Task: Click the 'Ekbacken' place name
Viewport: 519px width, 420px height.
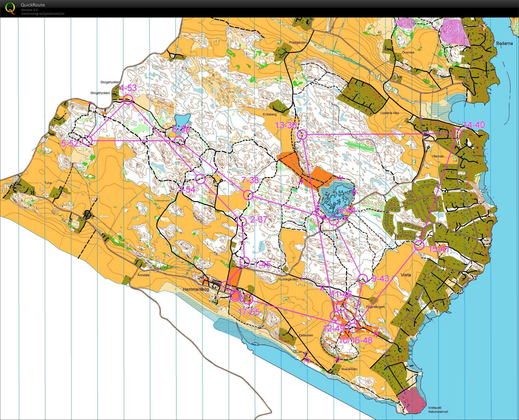Action: tap(306, 335)
